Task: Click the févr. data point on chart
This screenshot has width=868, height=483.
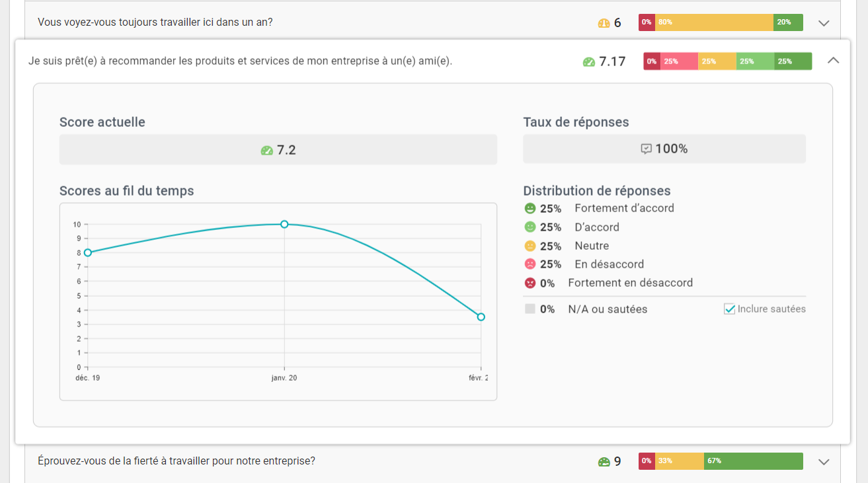Action: tap(481, 317)
